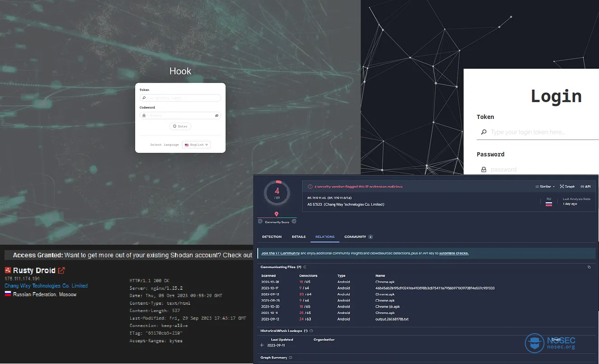This screenshot has height=364, width=599.
Task: Click the API button in VirusTotal
Action: click(x=585, y=186)
